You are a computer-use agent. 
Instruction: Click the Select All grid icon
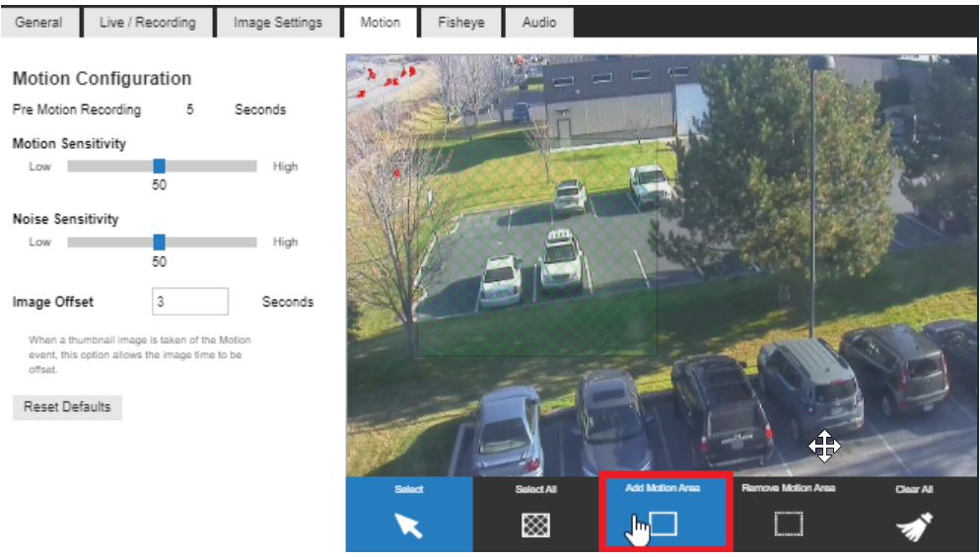tap(535, 525)
